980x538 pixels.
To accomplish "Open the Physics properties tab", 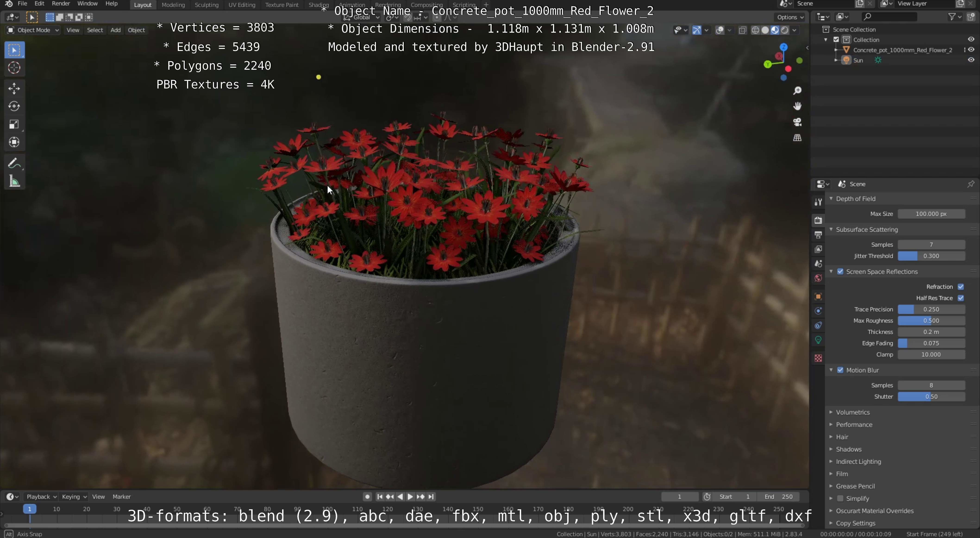I will pos(818,311).
